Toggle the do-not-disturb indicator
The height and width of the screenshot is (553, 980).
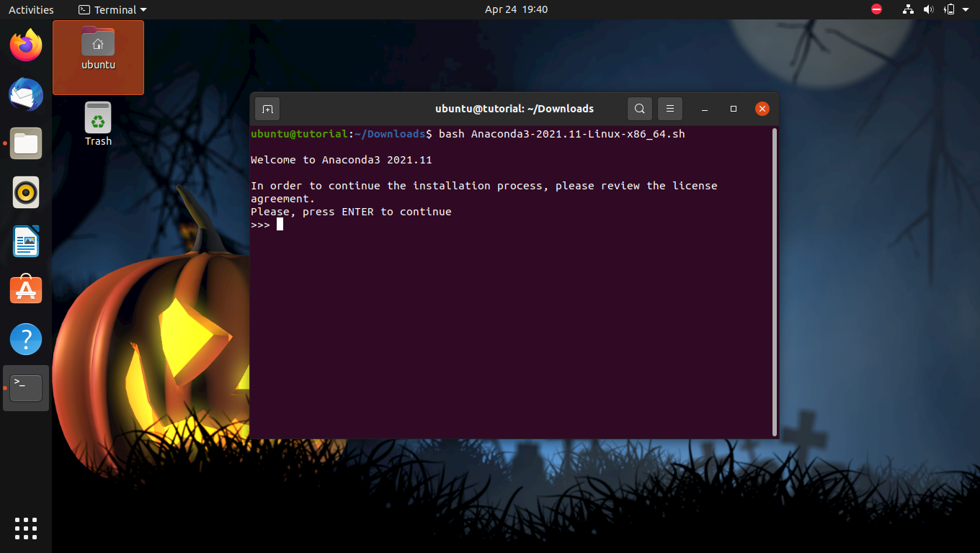[876, 9]
